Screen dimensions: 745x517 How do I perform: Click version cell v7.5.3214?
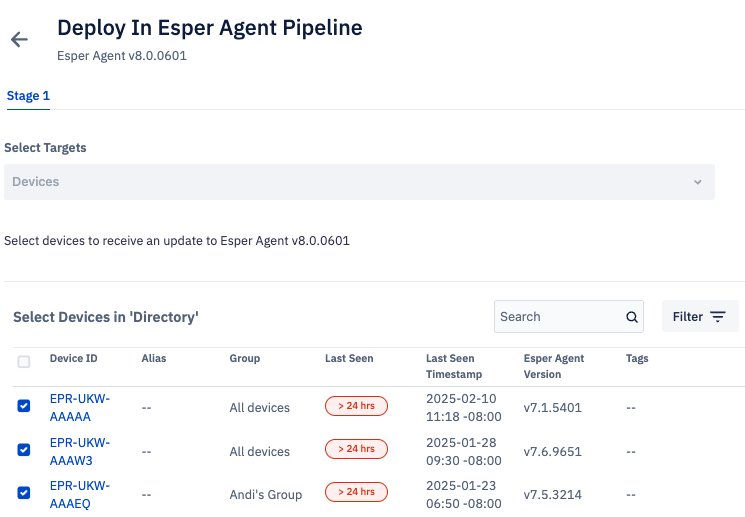[553, 495]
